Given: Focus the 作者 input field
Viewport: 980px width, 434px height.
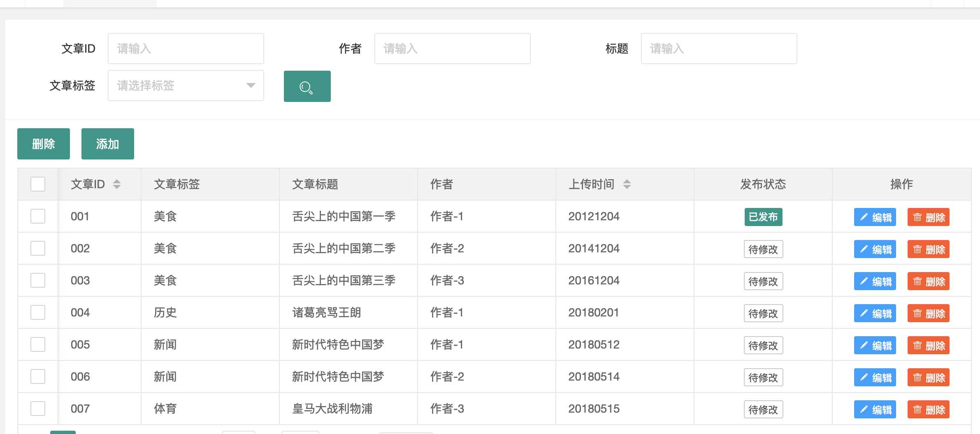Looking at the screenshot, I should [x=452, y=48].
